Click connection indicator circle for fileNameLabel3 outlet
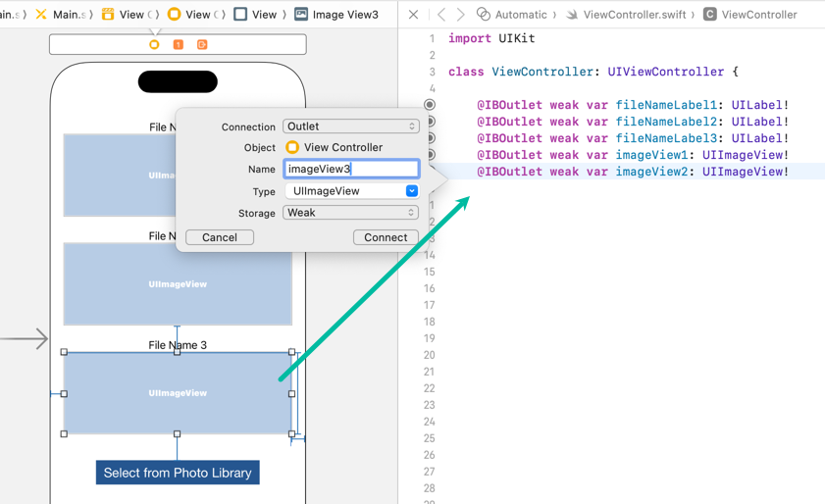The image size is (825, 504). click(x=430, y=138)
